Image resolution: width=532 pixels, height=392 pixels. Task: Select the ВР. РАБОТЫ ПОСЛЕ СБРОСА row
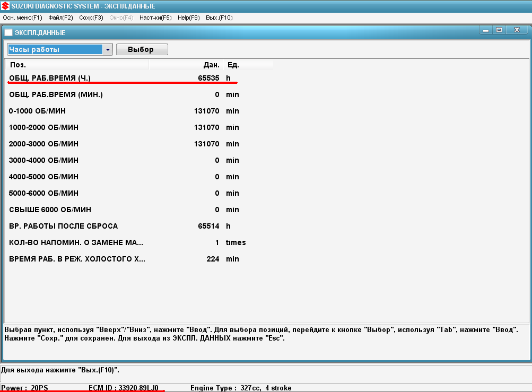coord(139,226)
